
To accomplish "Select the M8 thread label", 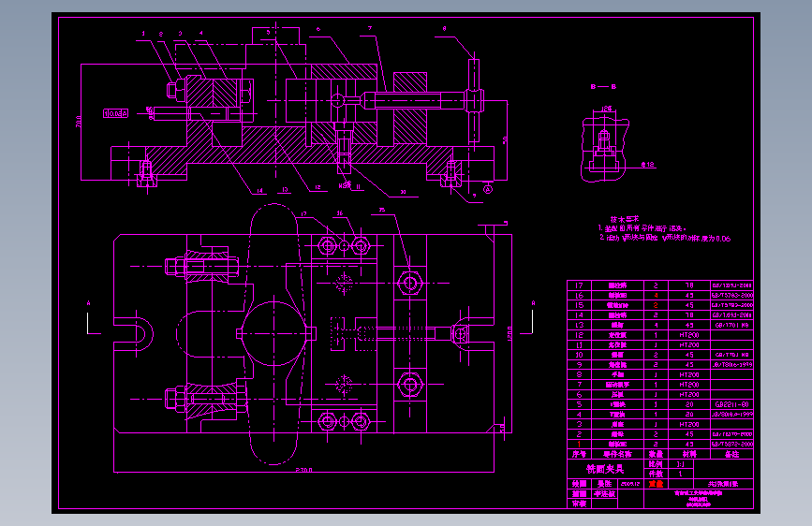I will (345, 184).
